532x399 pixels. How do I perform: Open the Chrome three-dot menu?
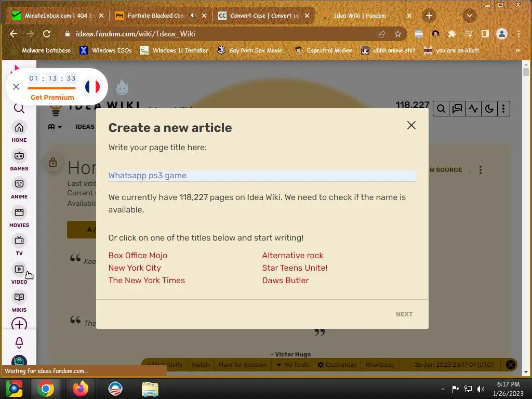(518, 34)
